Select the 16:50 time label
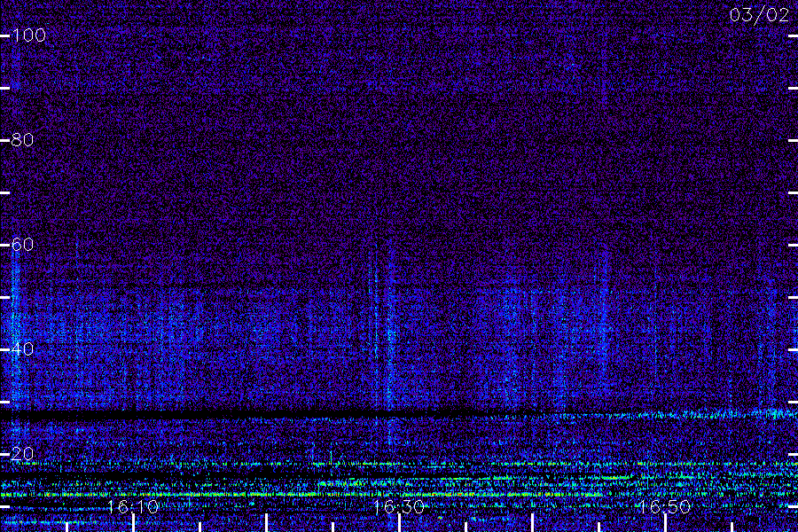The height and width of the screenshot is (532, 798). [665, 506]
